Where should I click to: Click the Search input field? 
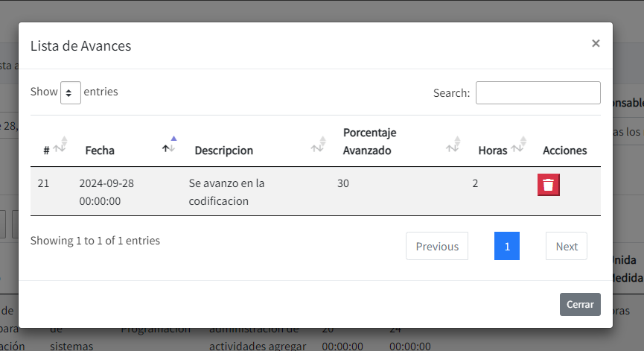pos(538,93)
